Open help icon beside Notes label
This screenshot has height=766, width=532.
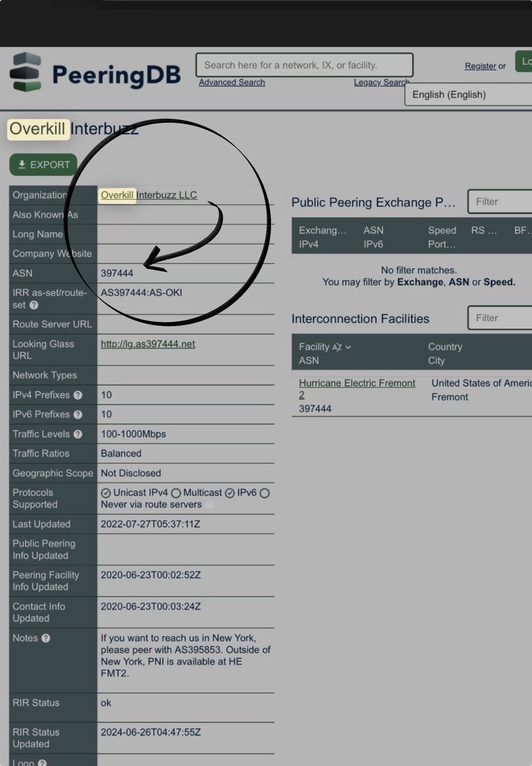pos(45,638)
